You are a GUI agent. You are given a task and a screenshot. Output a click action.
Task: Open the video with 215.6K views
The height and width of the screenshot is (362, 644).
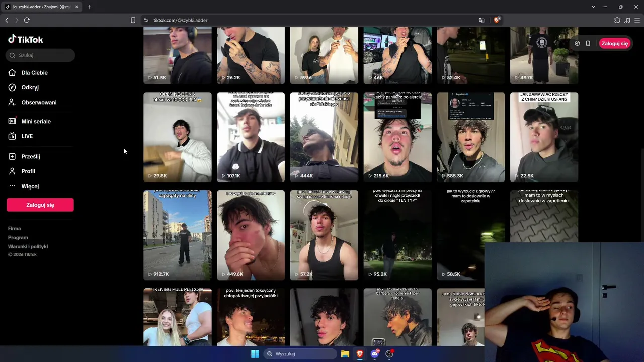point(397,137)
